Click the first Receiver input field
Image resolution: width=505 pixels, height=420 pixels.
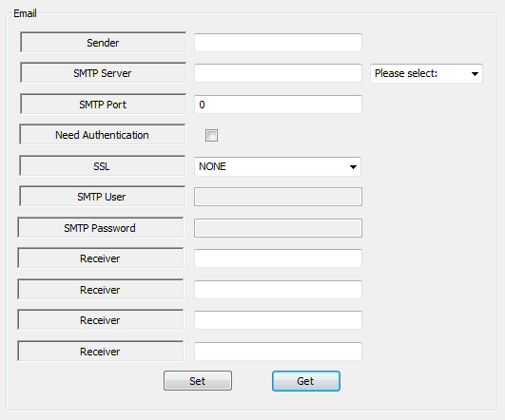point(278,258)
